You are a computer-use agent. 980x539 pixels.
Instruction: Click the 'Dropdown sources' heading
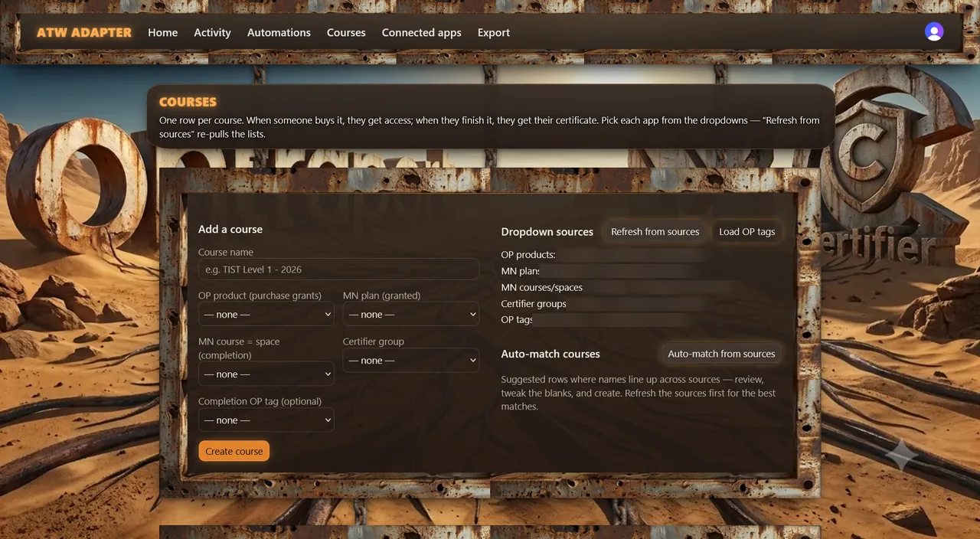click(x=547, y=231)
